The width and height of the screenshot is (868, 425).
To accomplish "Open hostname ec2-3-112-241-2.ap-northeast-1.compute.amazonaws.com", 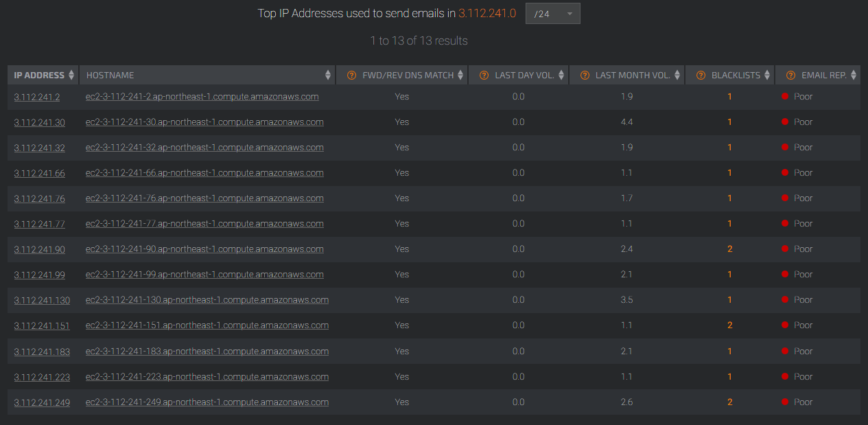I will [202, 97].
